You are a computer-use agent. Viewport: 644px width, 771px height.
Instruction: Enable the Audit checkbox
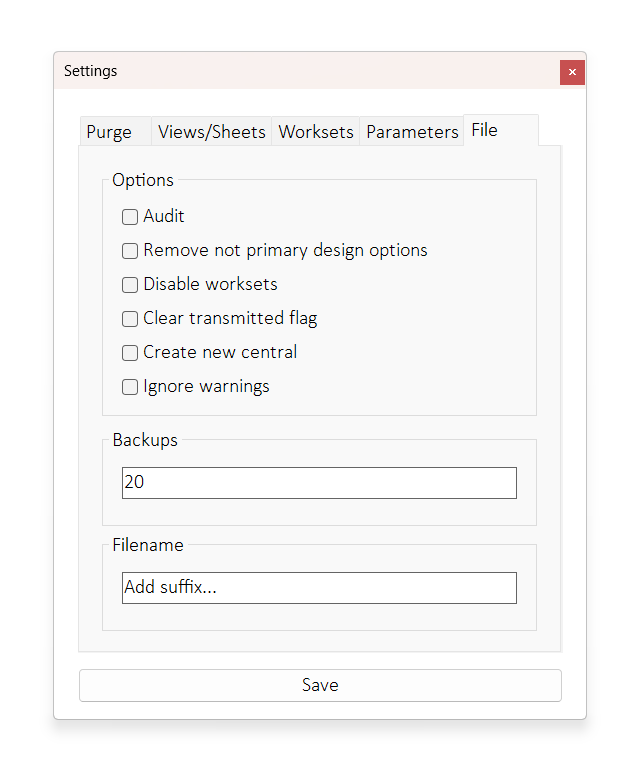(130, 217)
